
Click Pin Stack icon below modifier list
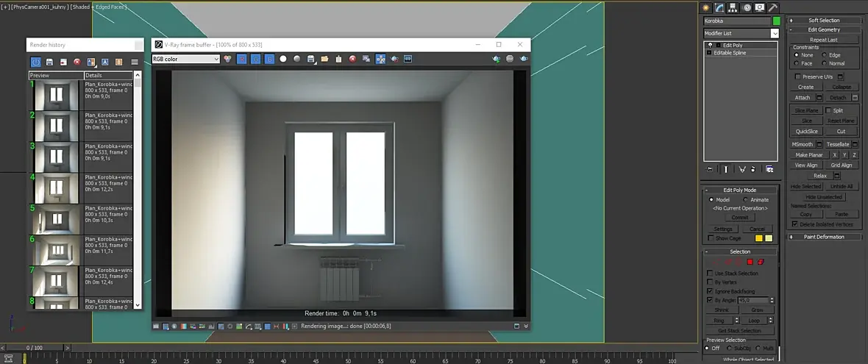tap(711, 168)
